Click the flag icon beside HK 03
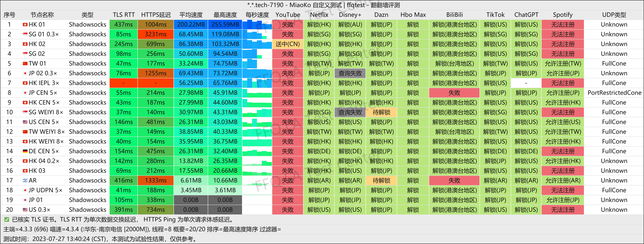The width and height of the screenshot is (644, 244). tap(25, 171)
